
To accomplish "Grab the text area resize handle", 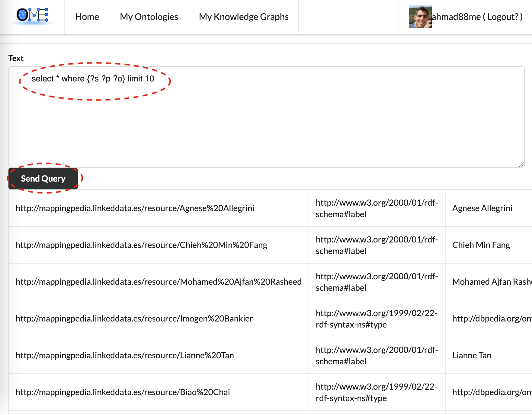I will (521, 164).
